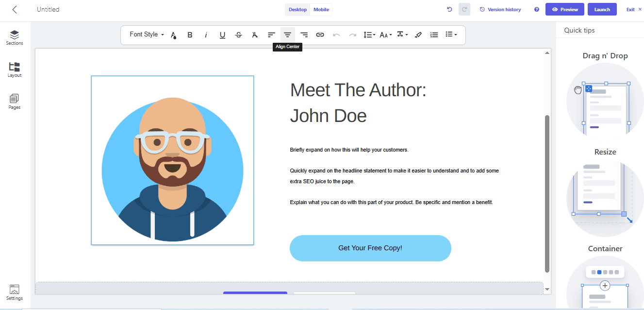Viewport: 644px width, 310px height.
Task: Open the Layout panel
Action: click(x=14, y=69)
